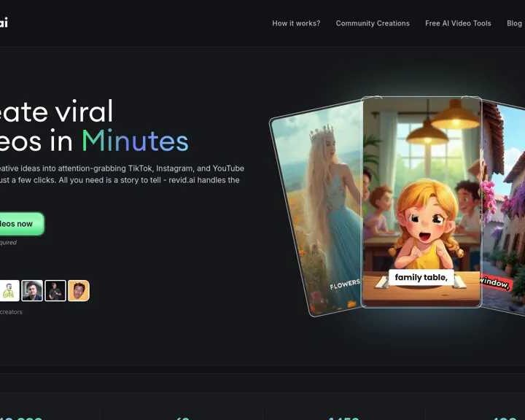
Task: Click the red 'window,' caption on right card
Action: click(x=495, y=282)
